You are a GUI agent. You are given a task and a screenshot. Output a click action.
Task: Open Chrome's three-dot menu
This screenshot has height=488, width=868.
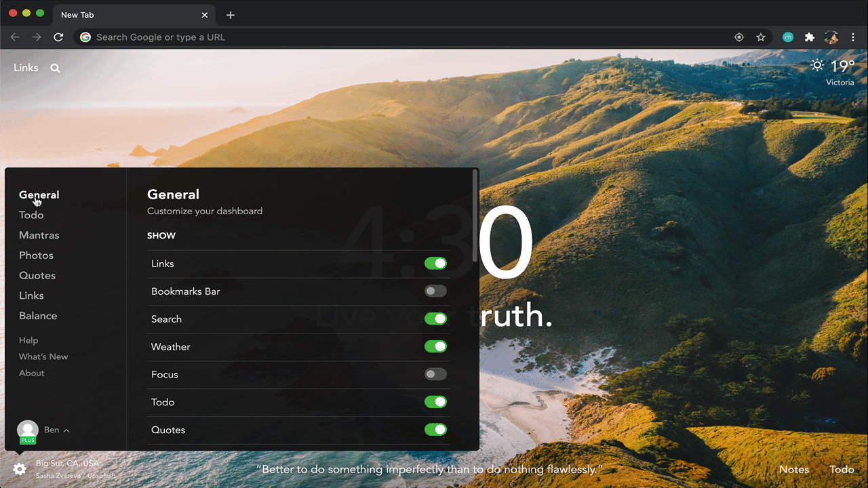coord(853,37)
